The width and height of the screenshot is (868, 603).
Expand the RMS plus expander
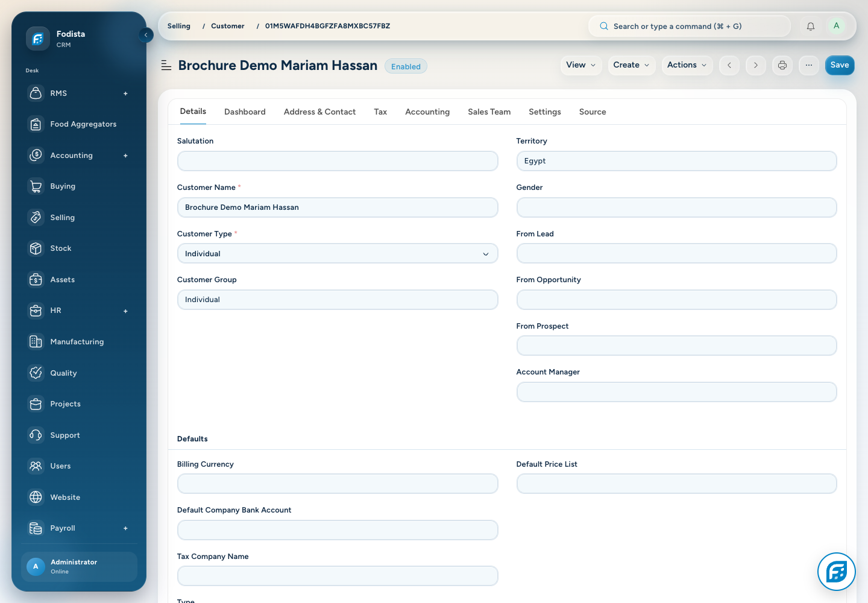125,93
